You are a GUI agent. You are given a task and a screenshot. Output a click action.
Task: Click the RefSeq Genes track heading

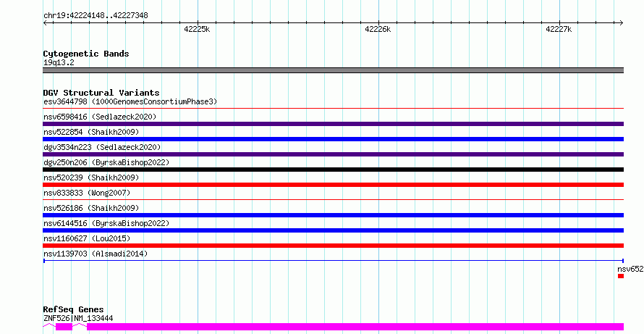click(74, 309)
